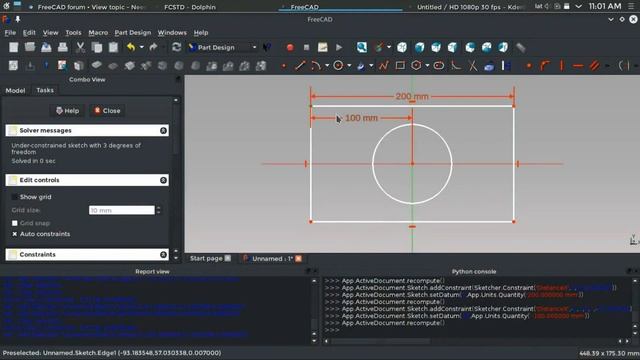The width and height of the screenshot is (640, 360).
Task: Create a new document with toolbar icon
Action: coord(13,47)
